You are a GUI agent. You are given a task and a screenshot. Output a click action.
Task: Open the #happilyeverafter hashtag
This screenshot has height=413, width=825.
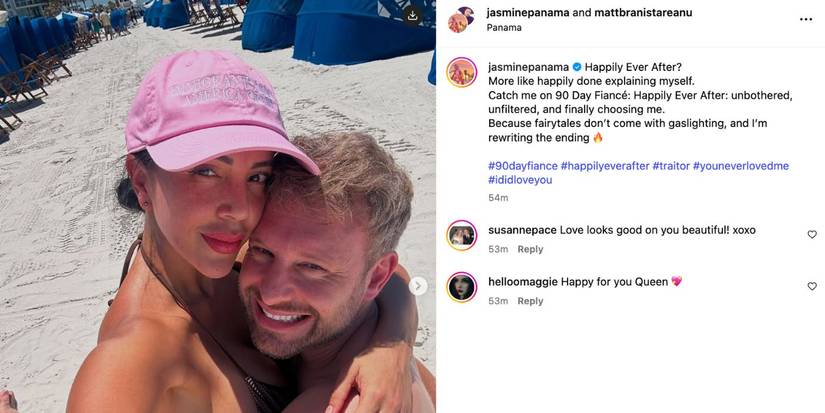(x=605, y=166)
